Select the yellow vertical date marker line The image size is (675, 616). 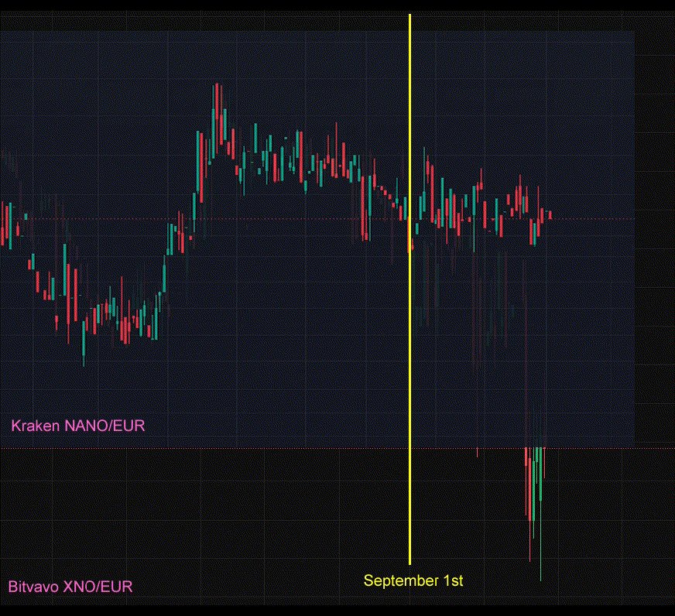[409, 289]
